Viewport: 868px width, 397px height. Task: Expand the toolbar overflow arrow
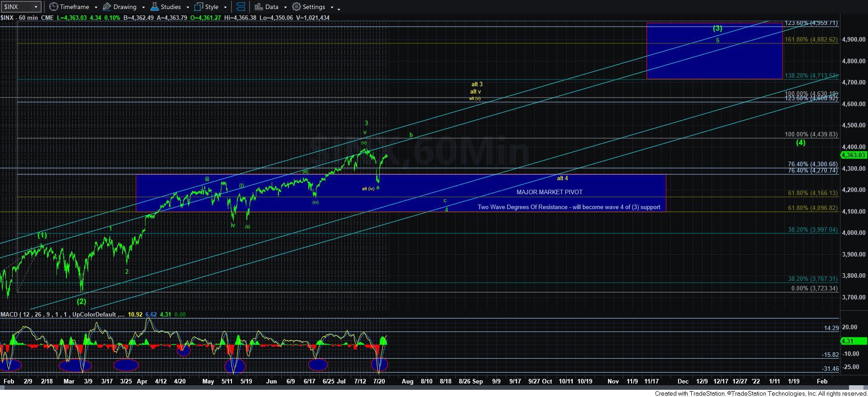[339, 8]
